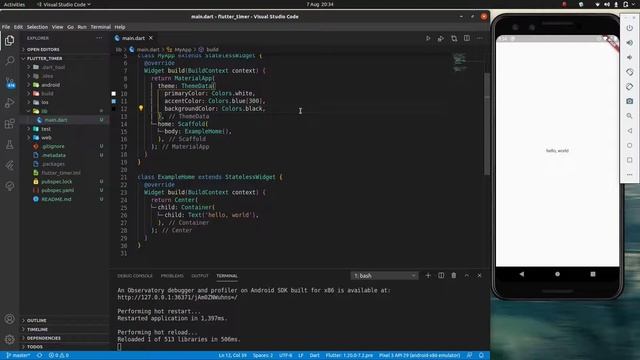Click blue color swatch on line 11
Image resolution: width=640 pixels, height=360 pixels.
(x=113, y=101)
